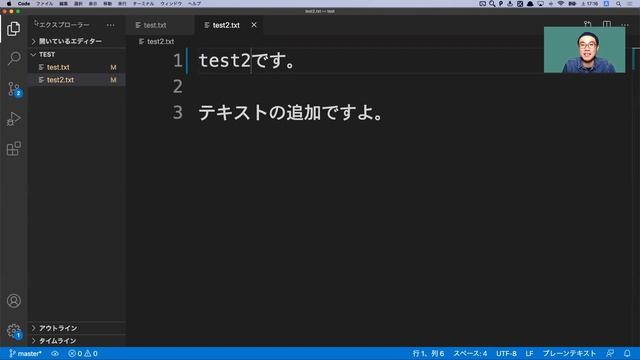The image size is (640, 360).
Task: Open editor more actions ellipsis
Action: (625, 25)
